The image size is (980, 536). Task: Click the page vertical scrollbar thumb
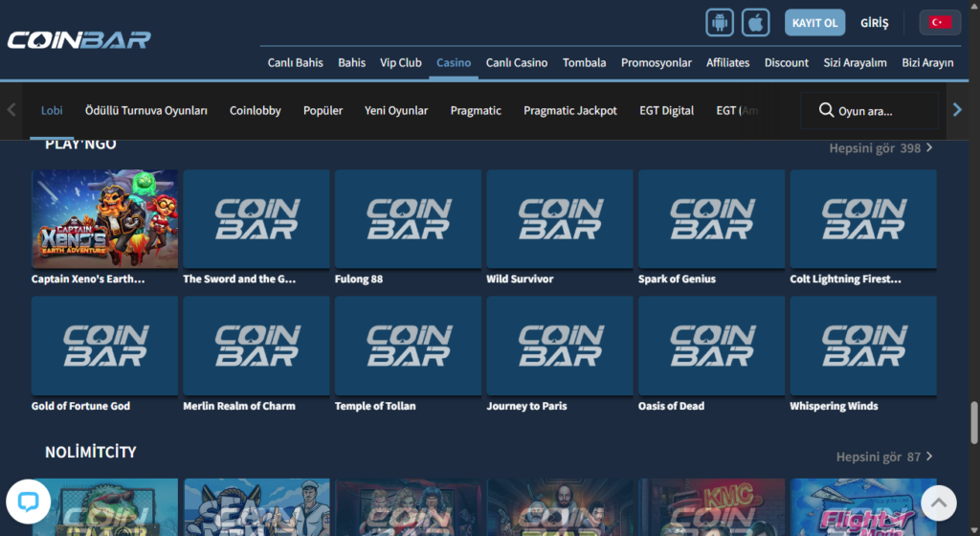(974, 422)
